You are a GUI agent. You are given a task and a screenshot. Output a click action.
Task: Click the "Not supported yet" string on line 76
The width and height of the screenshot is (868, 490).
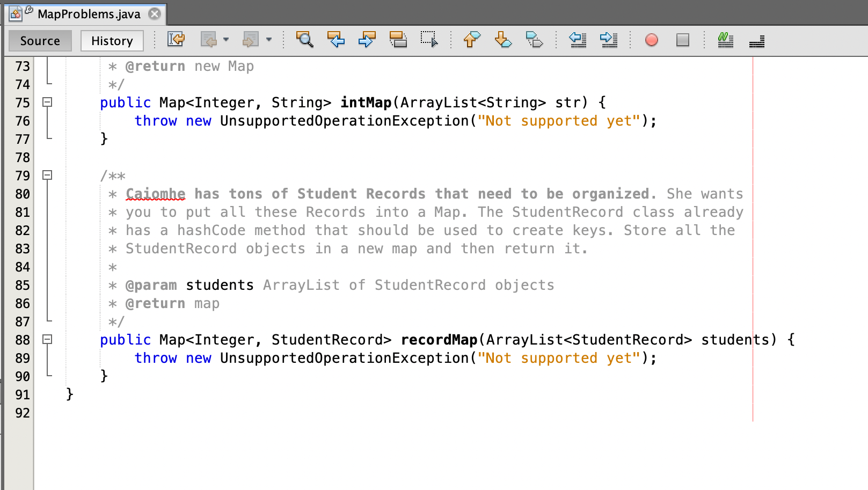(x=559, y=121)
